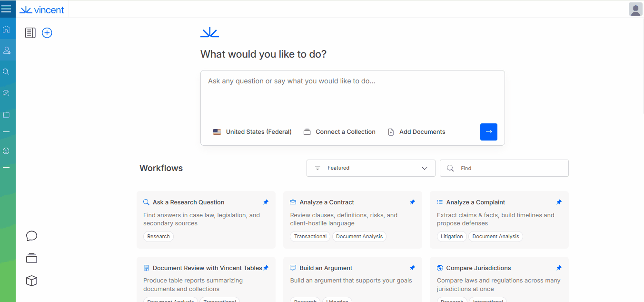Click the Vincent logo

click(42, 10)
